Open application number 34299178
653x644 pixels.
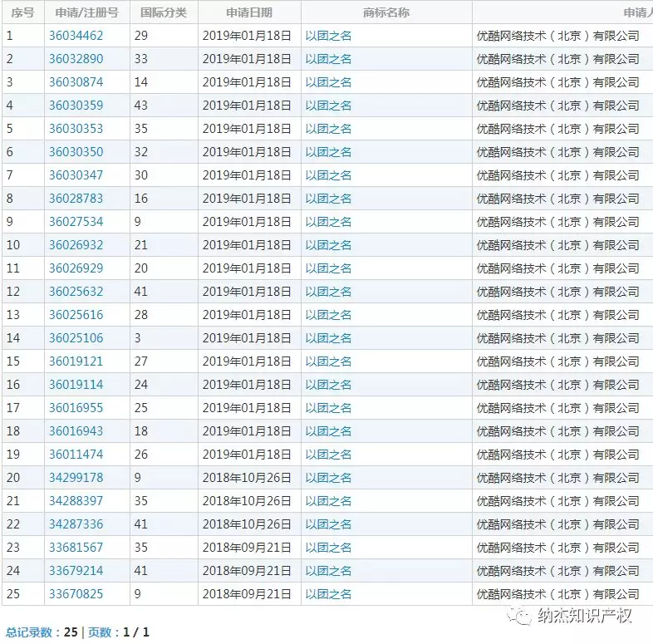point(76,478)
